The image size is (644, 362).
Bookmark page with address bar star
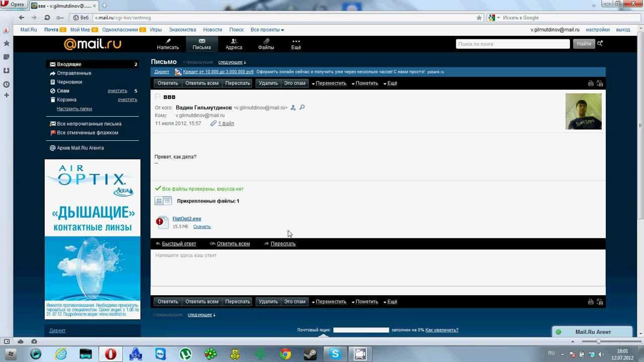[479, 18]
